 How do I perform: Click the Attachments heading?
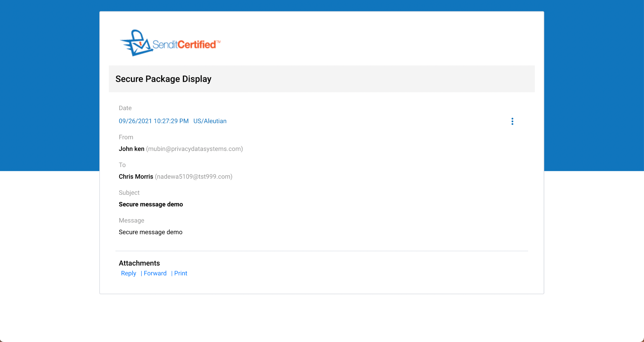[x=139, y=263]
